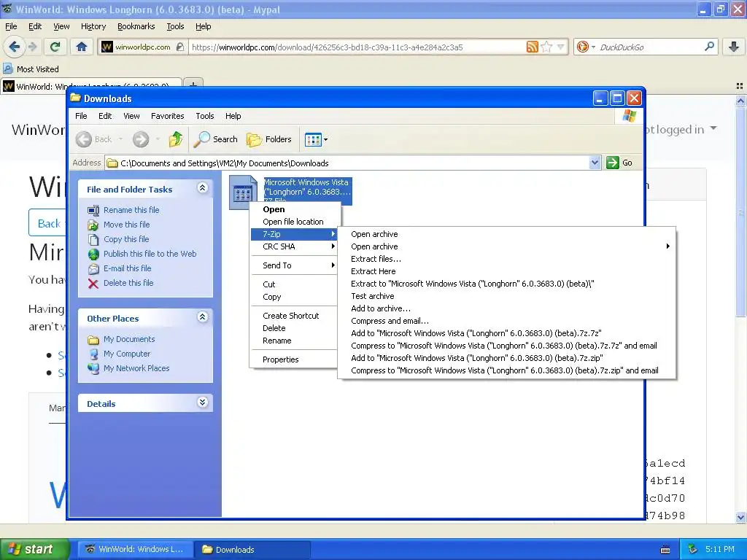The image size is (747, 560).
Task: Open My Network Places link
Action: click(x=136, y=368)
